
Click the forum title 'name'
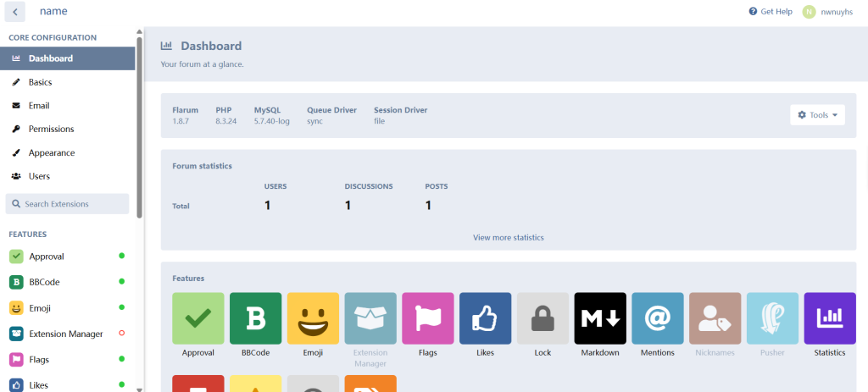(53, 11)
